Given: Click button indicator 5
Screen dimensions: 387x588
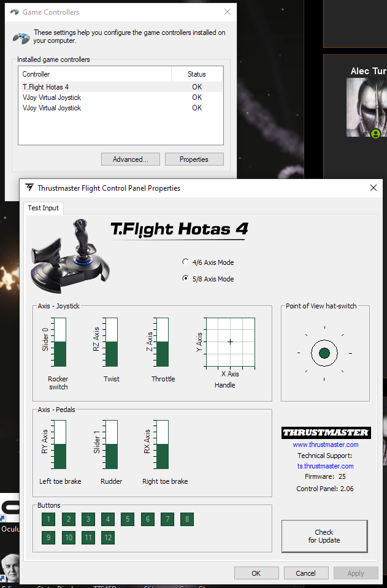Looking at the screenshot, I should (x=128, y=519).
